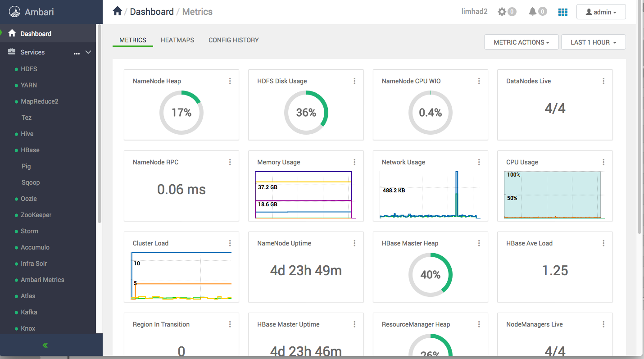The height and width of the screenshot is (359, 644).
Task: Open Memory Usage widget options menu
Action: [354, 162]
